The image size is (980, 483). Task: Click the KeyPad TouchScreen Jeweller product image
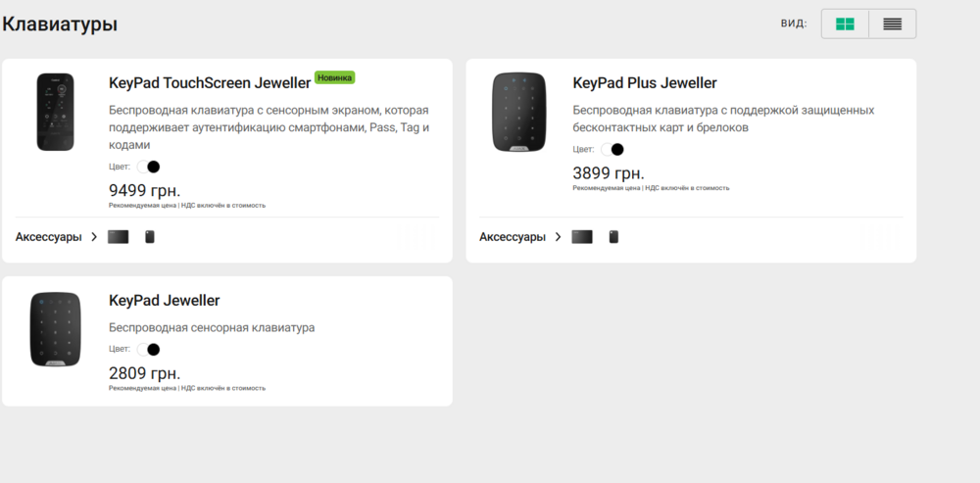pyautogui.click(x=56, y=112)
